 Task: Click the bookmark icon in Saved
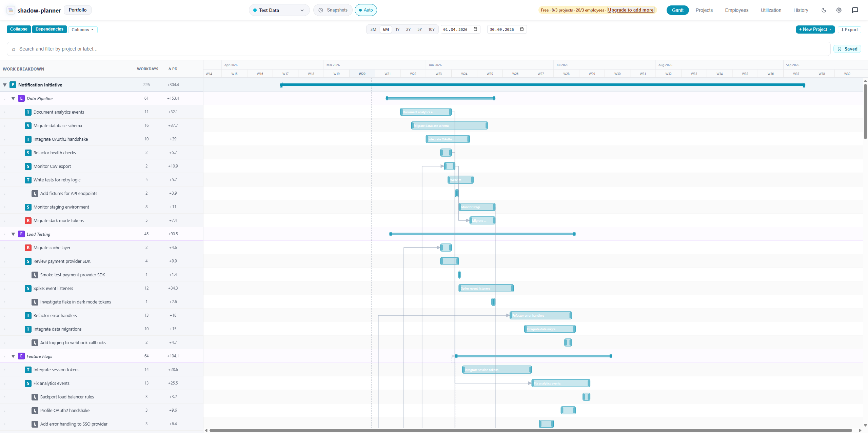tap(840, 49)
